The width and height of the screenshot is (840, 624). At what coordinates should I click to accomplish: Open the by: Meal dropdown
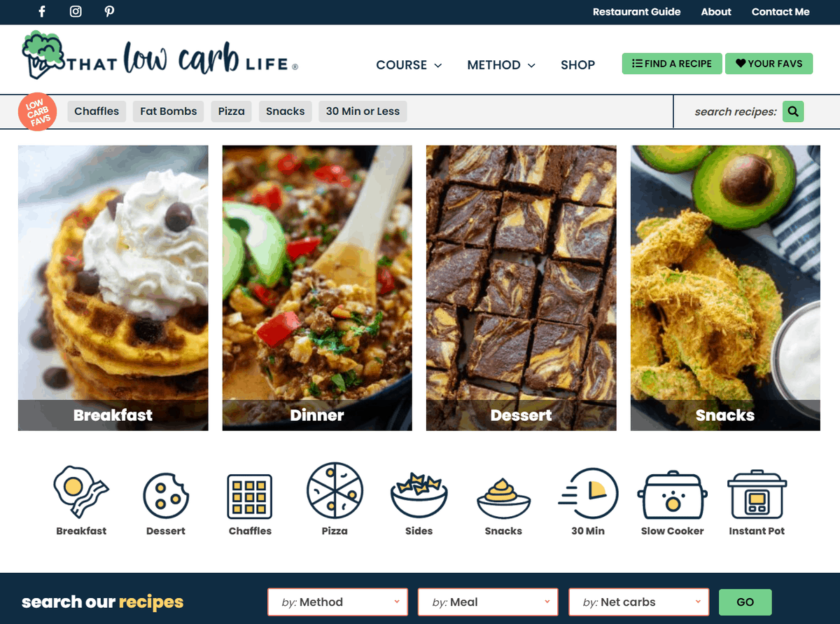click(488, 602)
